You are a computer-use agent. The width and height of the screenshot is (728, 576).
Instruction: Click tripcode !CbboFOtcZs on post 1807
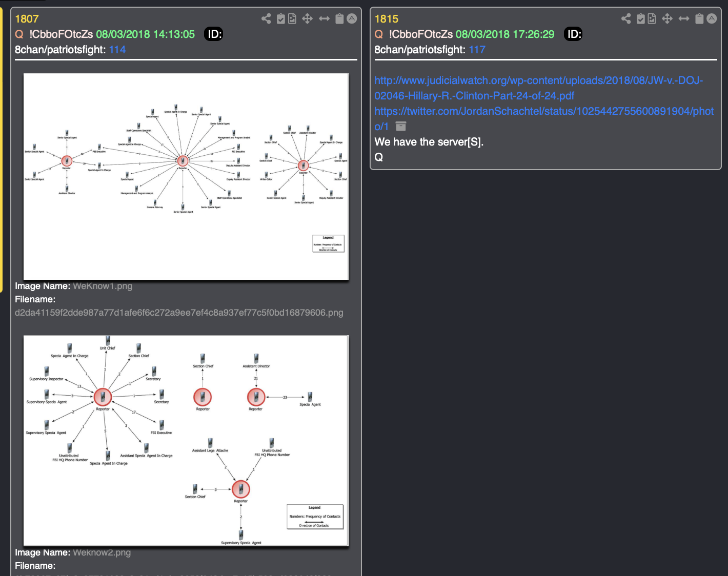pos(61,34)
